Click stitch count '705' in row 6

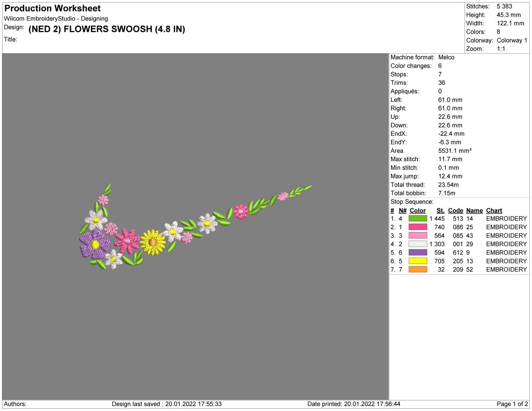click(x=440, y=261)
